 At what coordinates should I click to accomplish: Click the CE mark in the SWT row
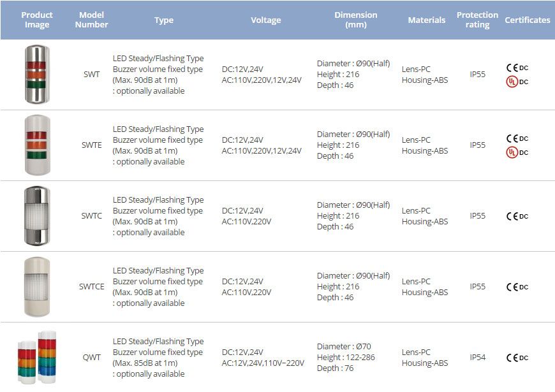point(512,68)
